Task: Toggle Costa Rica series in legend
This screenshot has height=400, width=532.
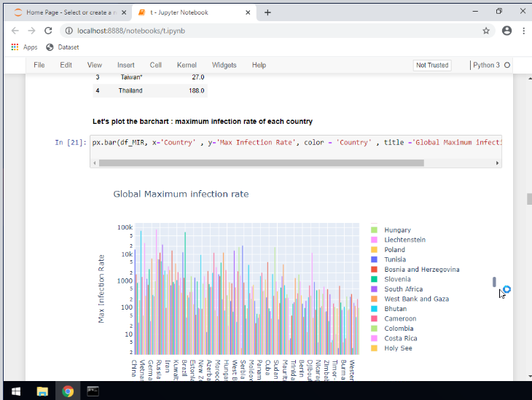Action: coord(400,338)
